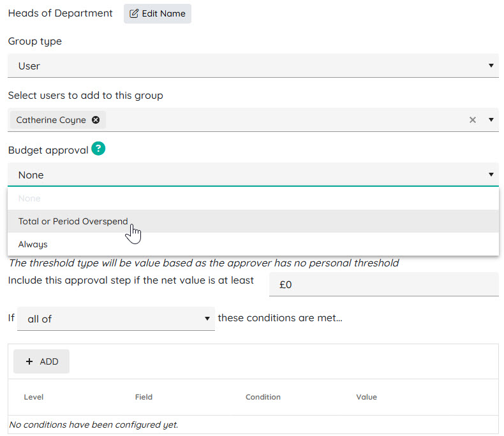
Task: Clear all selected users with the X
Action: coord(472,120)
